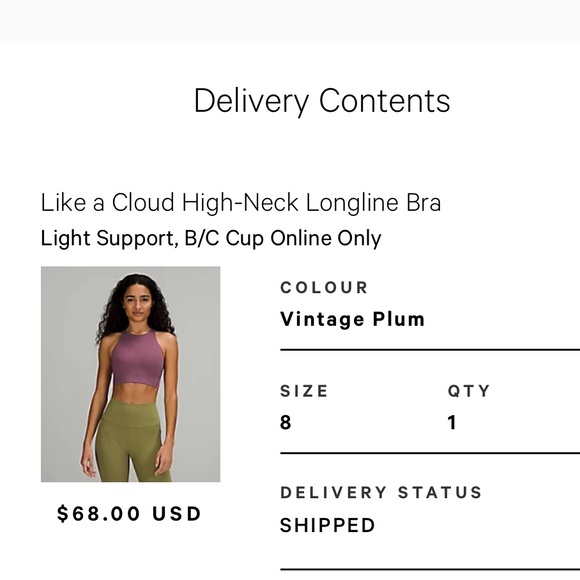Click the QTY label
The width and height of the screenshot is (580, 580).
469,391
